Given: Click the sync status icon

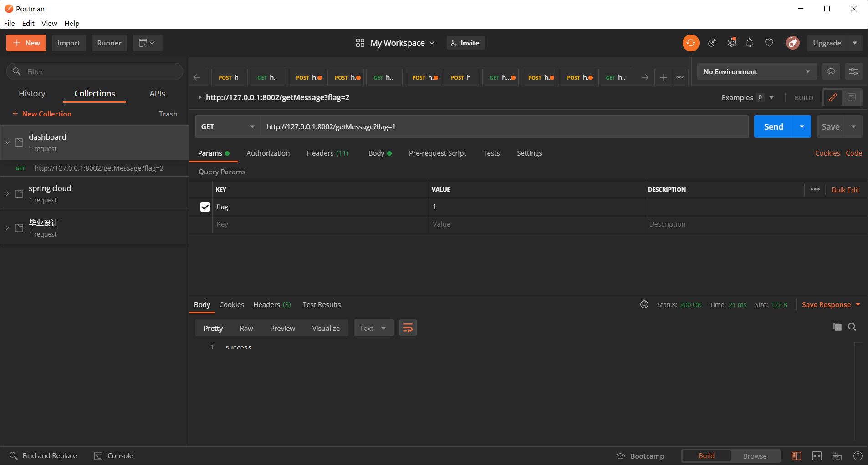Looking at the screenshot, I should pos(691,43).
